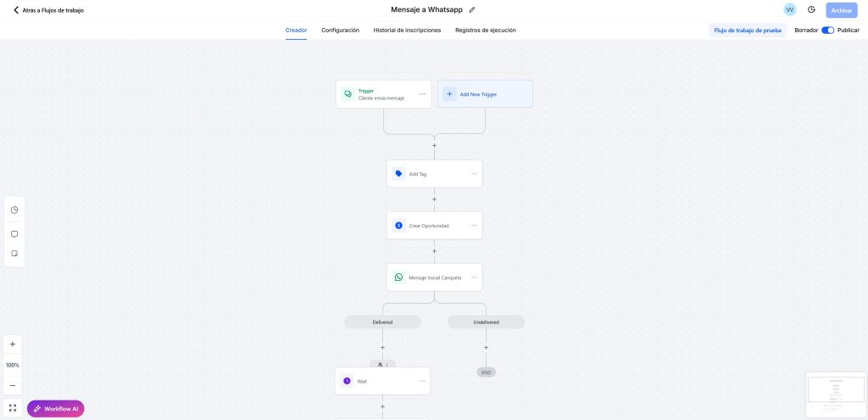Go back to Flujos de trabajo
The width and height of the screenshot is (868, 420).
(48, 10)
